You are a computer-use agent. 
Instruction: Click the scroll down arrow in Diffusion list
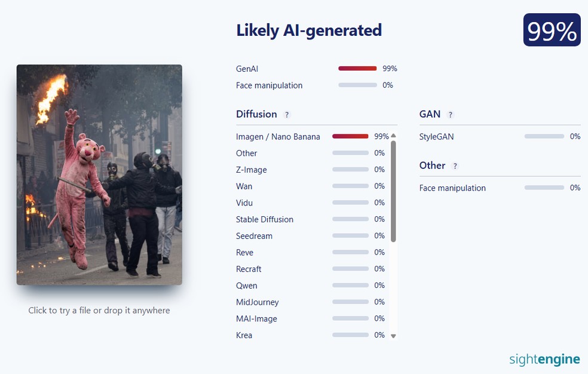click(393, 336)
